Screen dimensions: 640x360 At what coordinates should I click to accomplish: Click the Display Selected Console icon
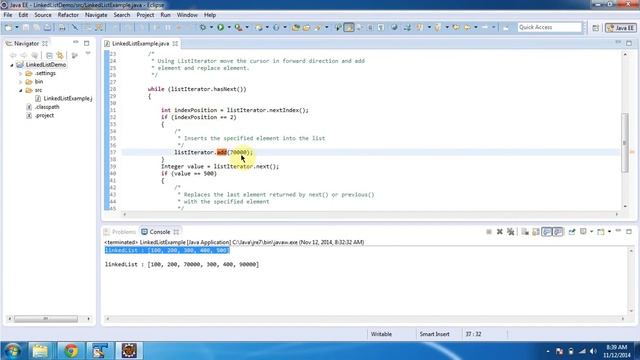coord(584,232)
